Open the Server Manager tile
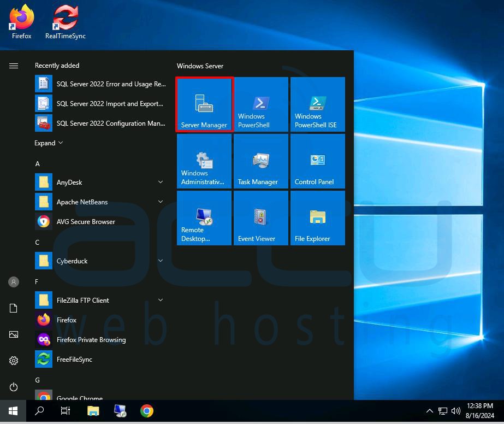This screenshot has height=424, width=504. 204,104
